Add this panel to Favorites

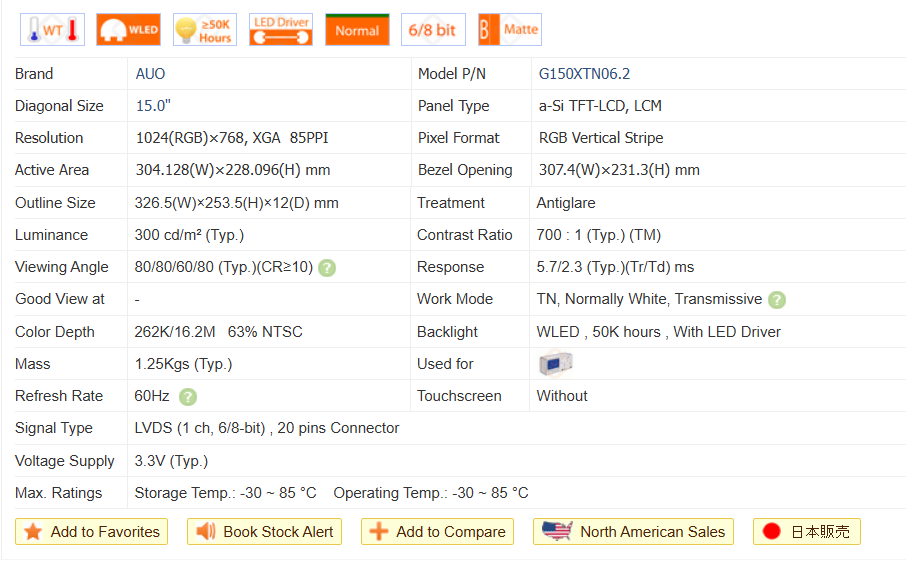92,532
